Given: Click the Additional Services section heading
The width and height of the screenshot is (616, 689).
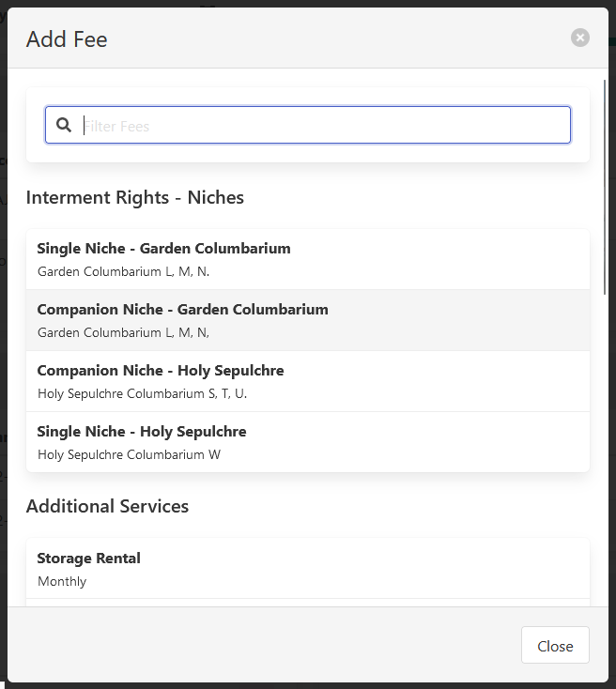Looking at the screenshot, I should coord(107,506).
